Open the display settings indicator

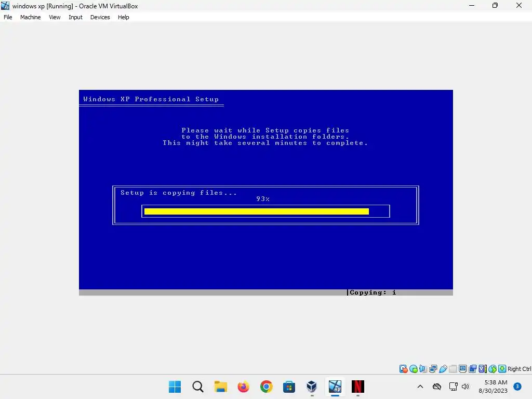click(x=462, y=369)
